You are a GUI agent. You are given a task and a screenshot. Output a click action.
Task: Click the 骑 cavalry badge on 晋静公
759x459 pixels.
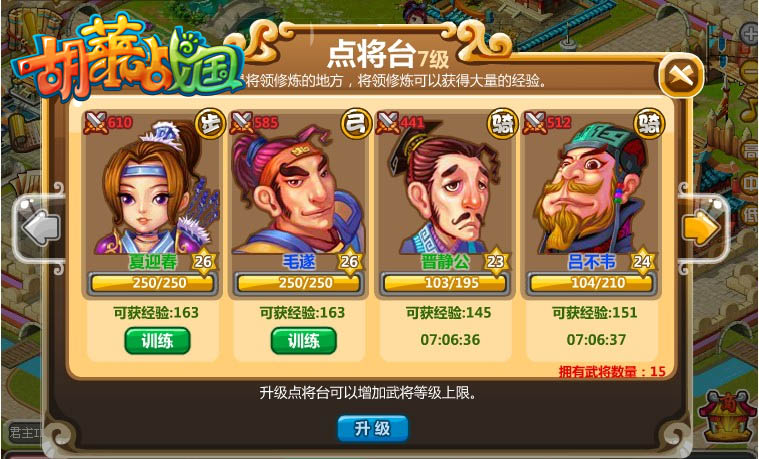503,124
